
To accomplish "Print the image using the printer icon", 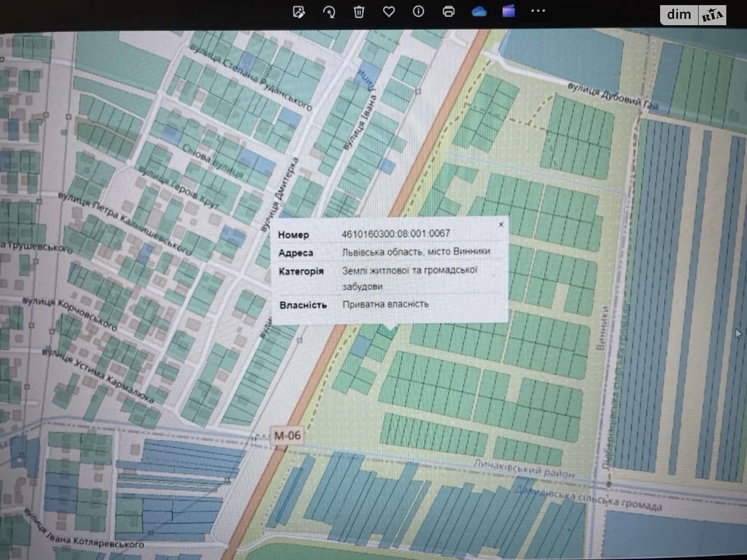I will pos(448,12).
